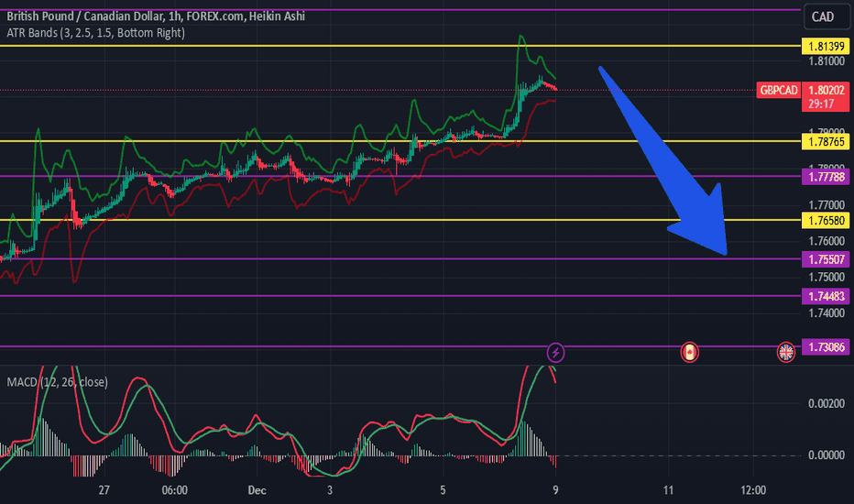Select the 1.73086 purple level label
Image resolution: width=854 pixels, height=504 pixels.
click(826, 347)
